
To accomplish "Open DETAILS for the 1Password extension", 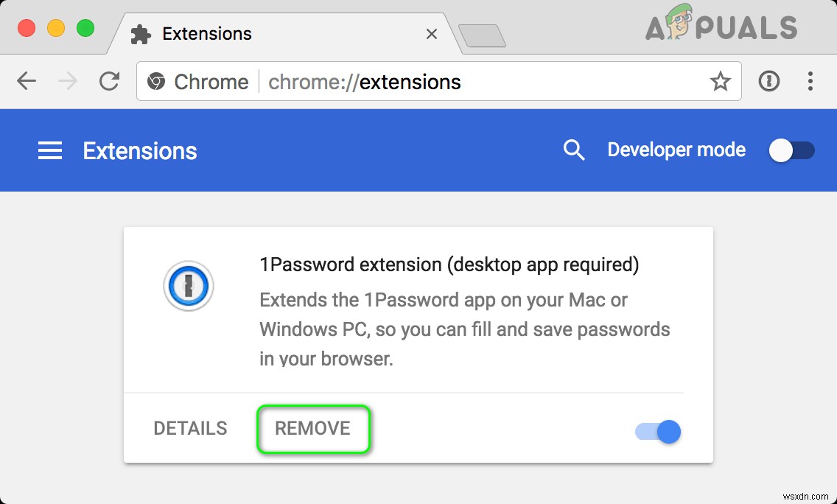I will (x=189, y=428).
